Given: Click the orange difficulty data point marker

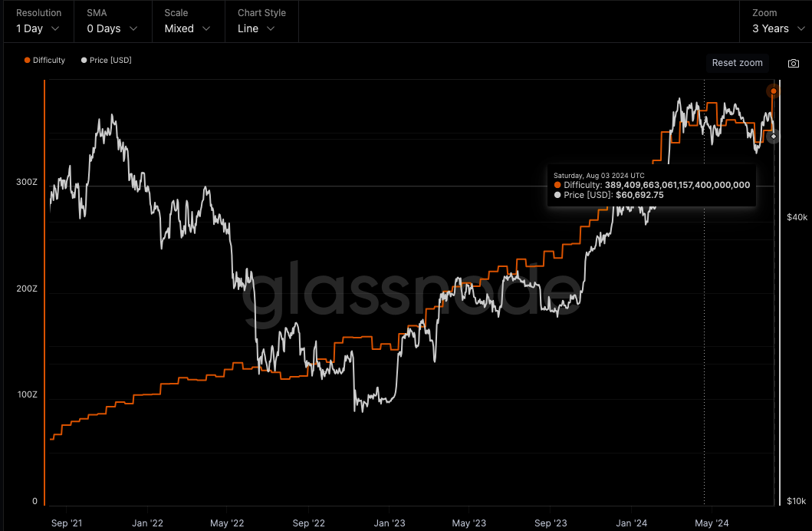Looking at the screenshot, I should coord(773,91).
